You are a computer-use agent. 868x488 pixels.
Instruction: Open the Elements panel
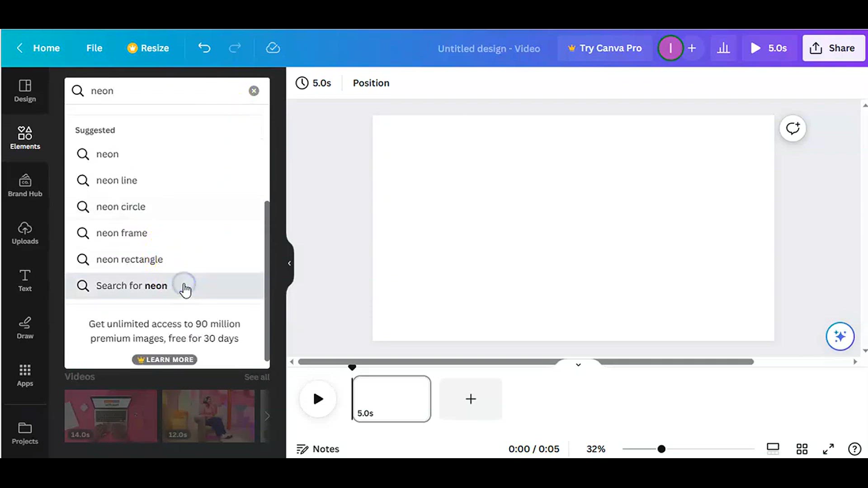(x=25, y=138)
